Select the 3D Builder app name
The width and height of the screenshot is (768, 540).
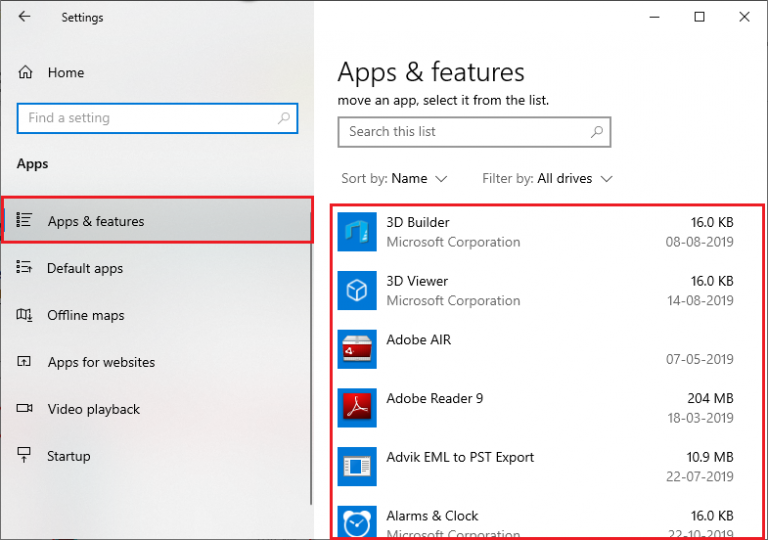[x=418, y=222]
